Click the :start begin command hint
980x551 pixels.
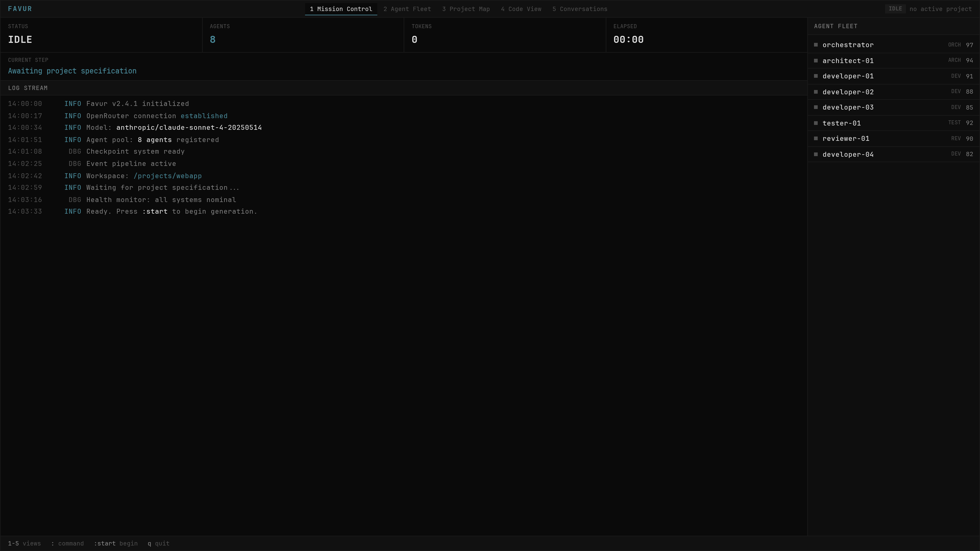pos(115,543)
